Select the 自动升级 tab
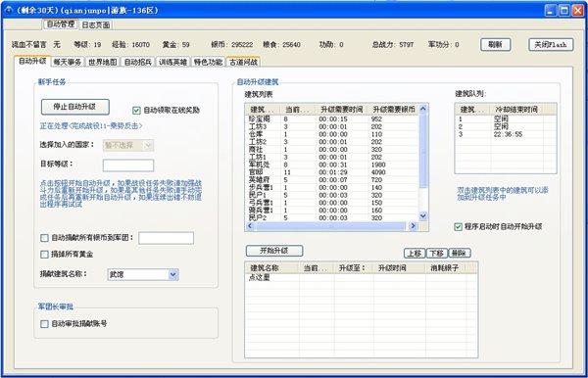Image resolution: width=588 pixels, height=378 pixels. pos(32,61)
